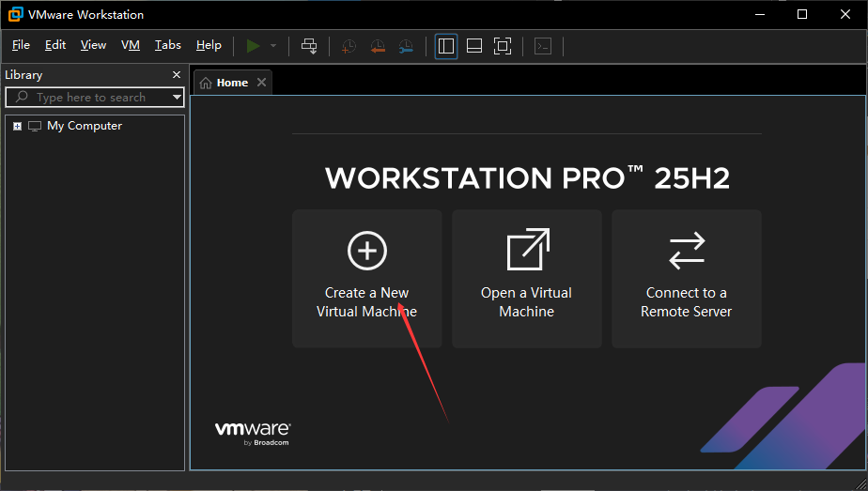Click the Revert to snapshot icon

click(x=378, y=46)
